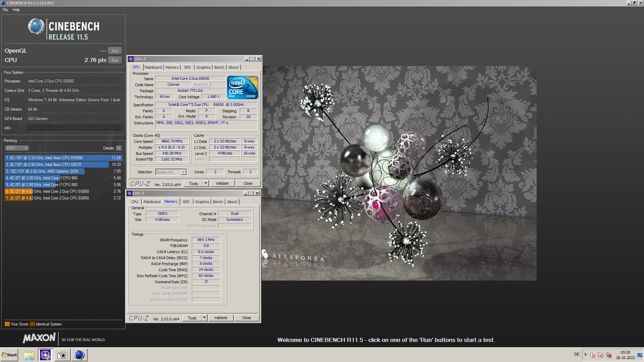The height and width of the screenshot is (362, 644).
Task: Switch to Bench tab in upper CPU-Z window
Action: pos(219,67)
